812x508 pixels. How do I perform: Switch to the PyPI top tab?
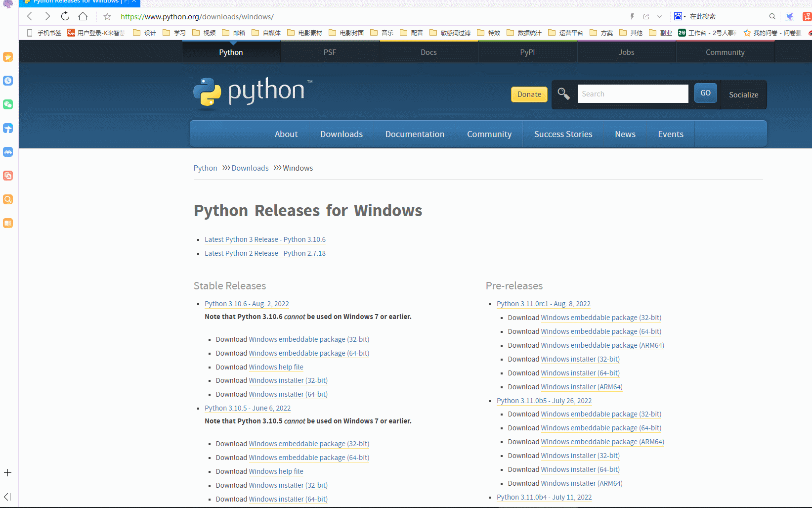click(527, 52)
